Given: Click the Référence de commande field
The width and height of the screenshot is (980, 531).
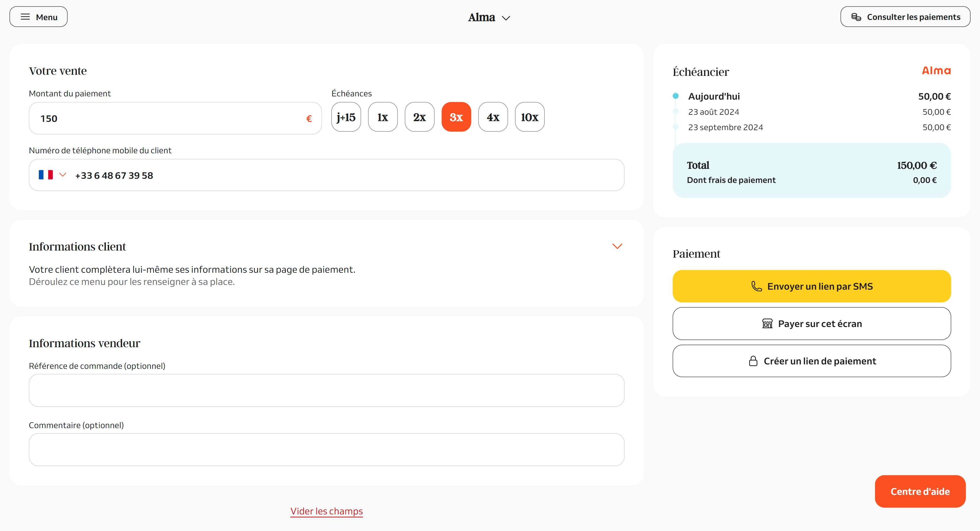Looking at the screenshot, I should (326, 390).
